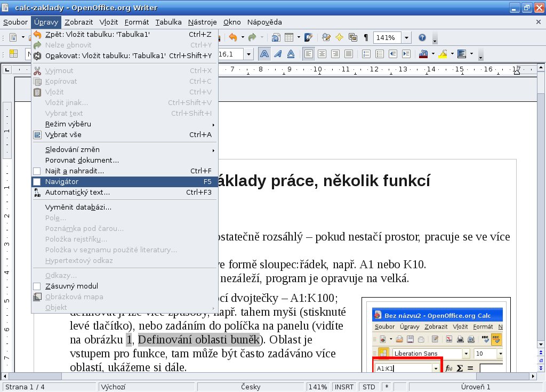Screen dimensions: 546x392
Task: Open the Show Draw Functions icon
Action: point(309,37)
